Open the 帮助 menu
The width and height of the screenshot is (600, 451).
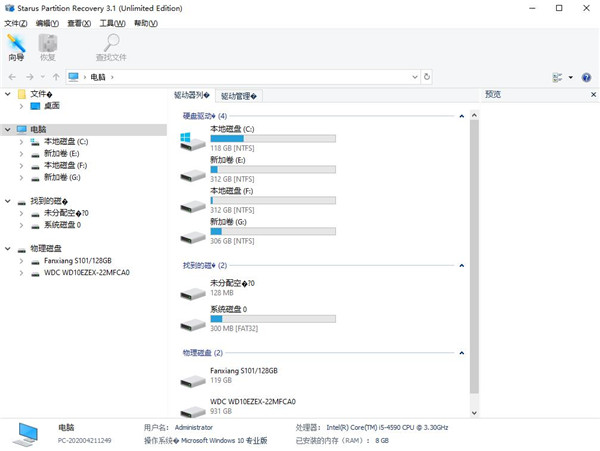tap(146, 23)
